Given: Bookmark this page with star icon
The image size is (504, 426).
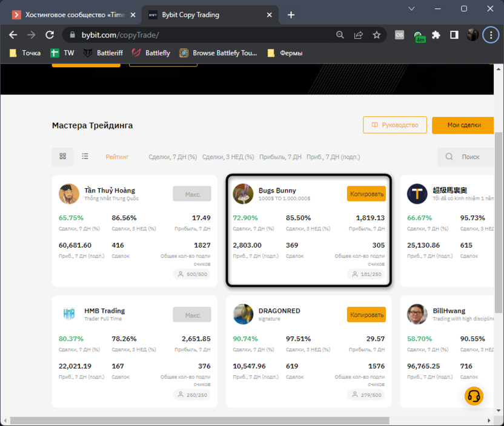Looking at the screenshot, I should (x=377, y=35).
